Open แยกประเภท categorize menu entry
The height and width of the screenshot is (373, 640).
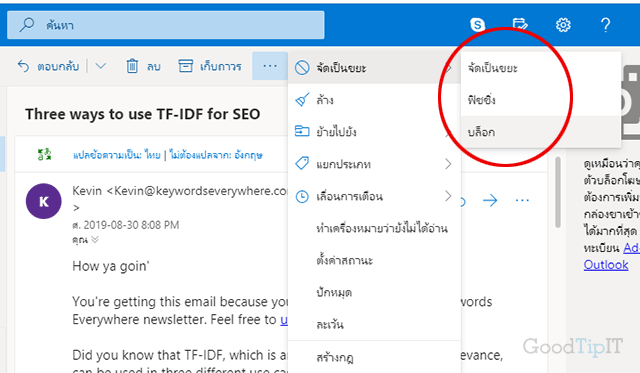coord(374,164)
